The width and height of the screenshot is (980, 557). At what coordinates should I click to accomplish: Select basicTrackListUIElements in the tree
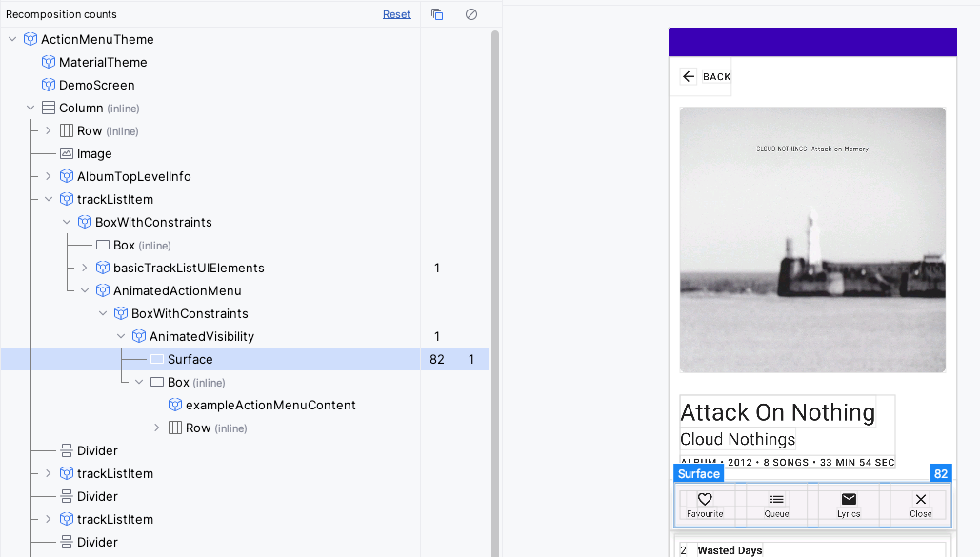pos(189,268)
